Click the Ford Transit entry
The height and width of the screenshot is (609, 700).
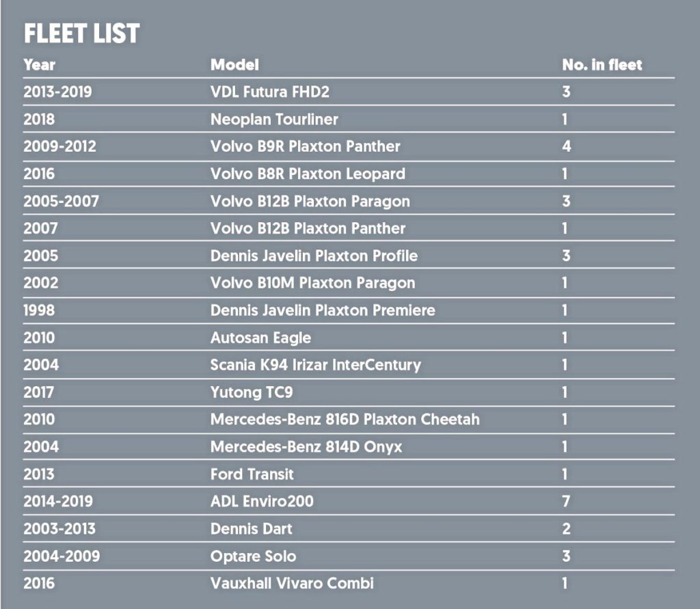252,474
